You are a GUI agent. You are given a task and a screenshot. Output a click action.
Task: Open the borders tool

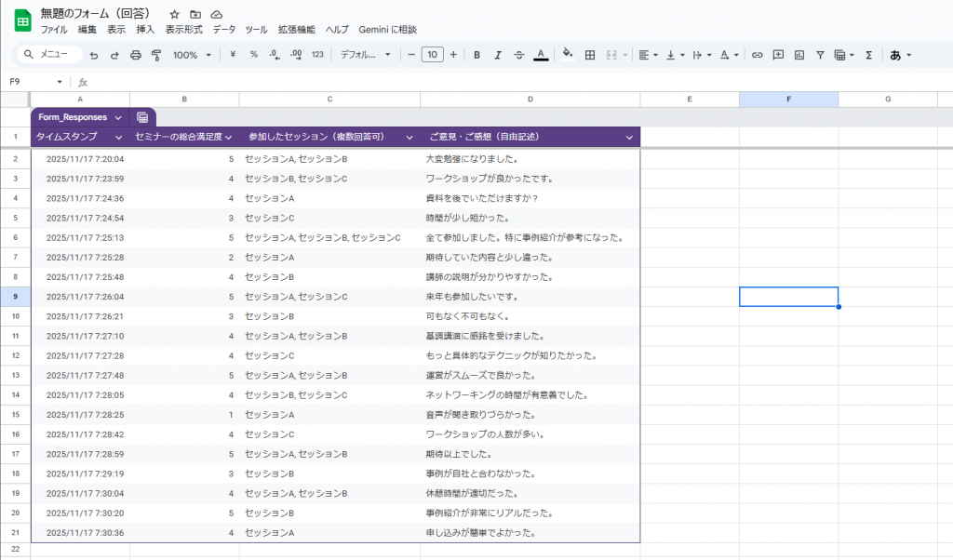pos(589,55)
